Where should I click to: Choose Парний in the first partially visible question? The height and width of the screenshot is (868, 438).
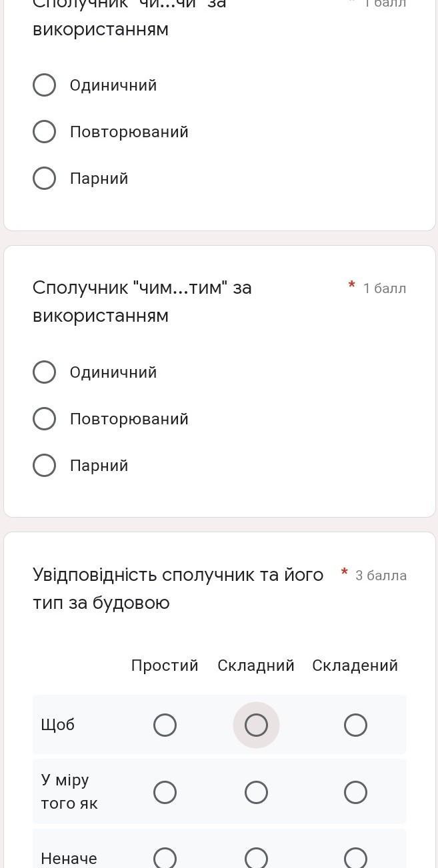click(x=45, y=179)
